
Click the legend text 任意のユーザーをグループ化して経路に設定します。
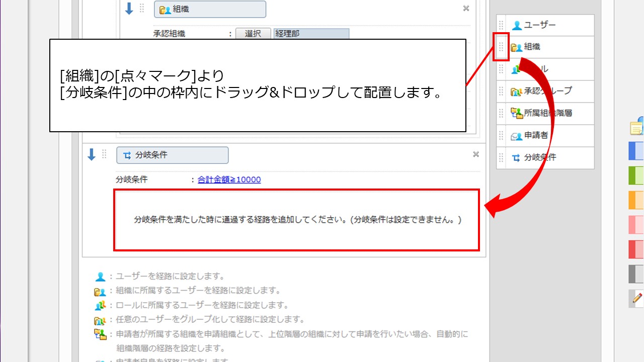[210, 320]
